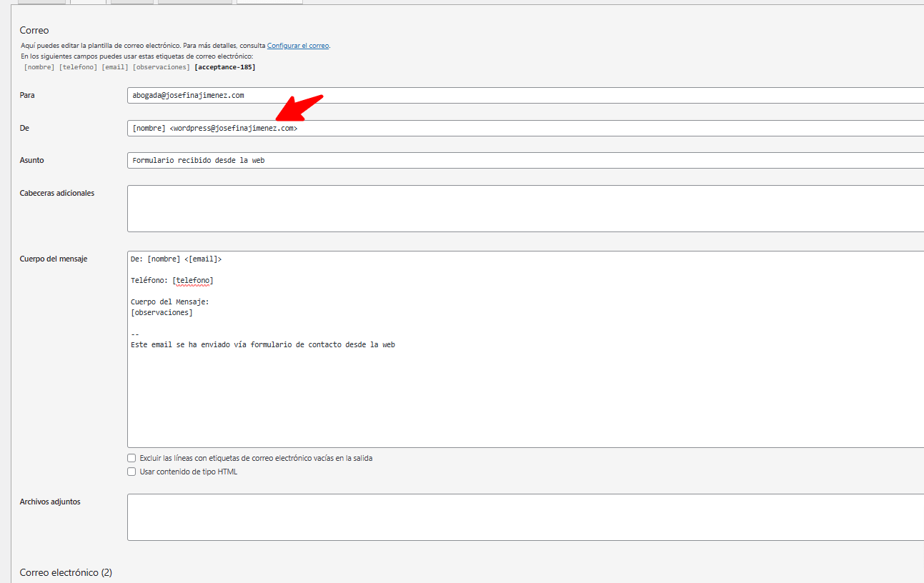
Task: Click the Asunto subject field
Action: [x=525, y=161]
